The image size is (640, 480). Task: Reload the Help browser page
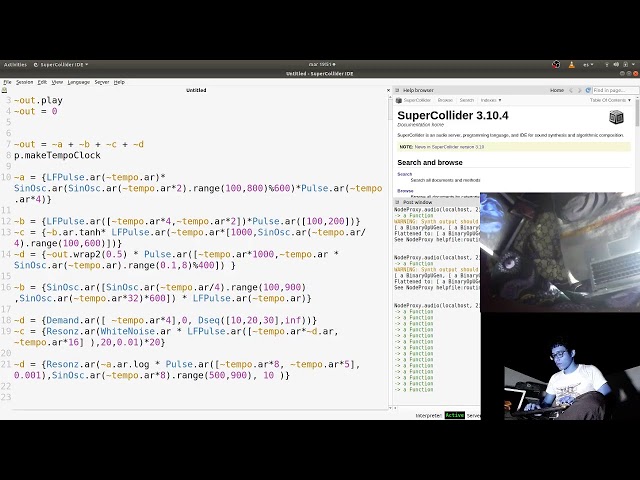pyautogui.click(x=588, y=90)
